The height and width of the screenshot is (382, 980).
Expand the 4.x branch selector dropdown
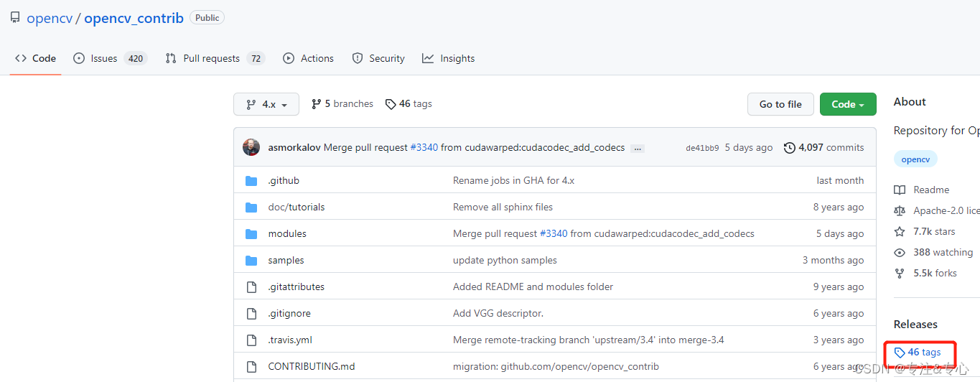pyautogui.click(x=266, y=104)
